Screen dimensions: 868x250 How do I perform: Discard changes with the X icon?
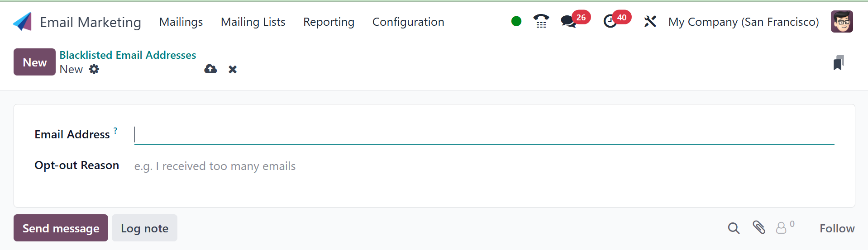coord(233,69)
